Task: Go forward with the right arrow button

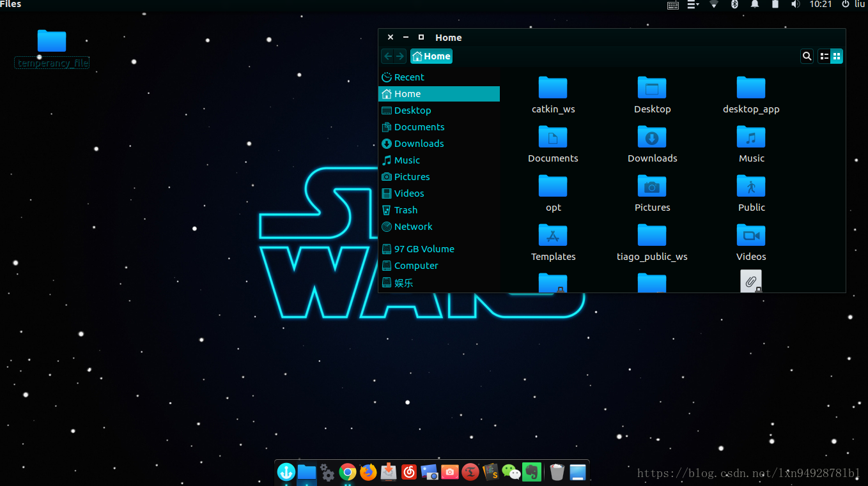Action: coord(400,56)
